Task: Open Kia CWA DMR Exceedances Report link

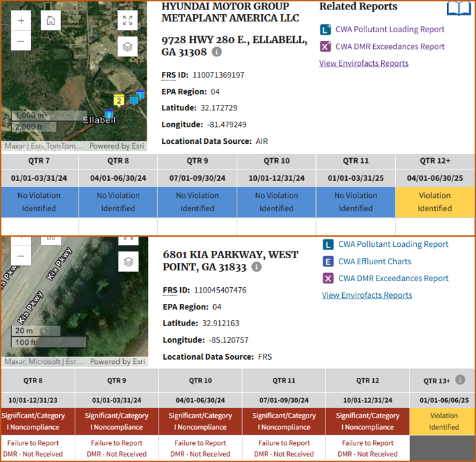Action: 393,278
